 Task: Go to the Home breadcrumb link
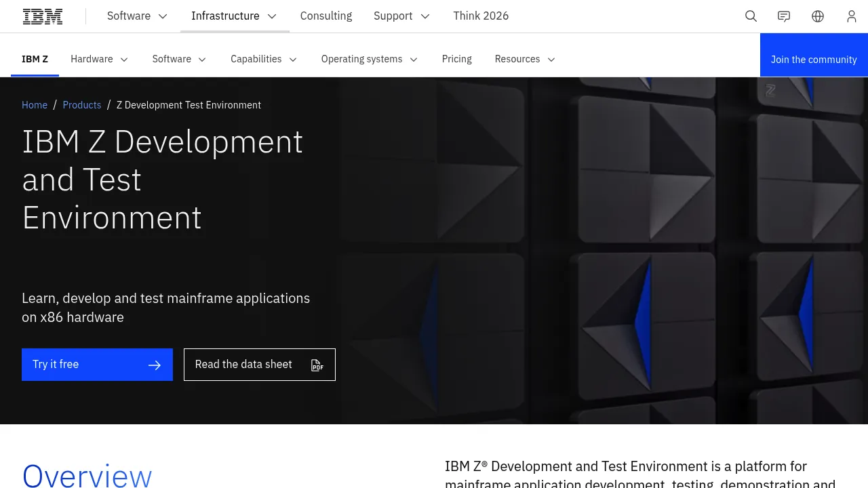(35, 105)
